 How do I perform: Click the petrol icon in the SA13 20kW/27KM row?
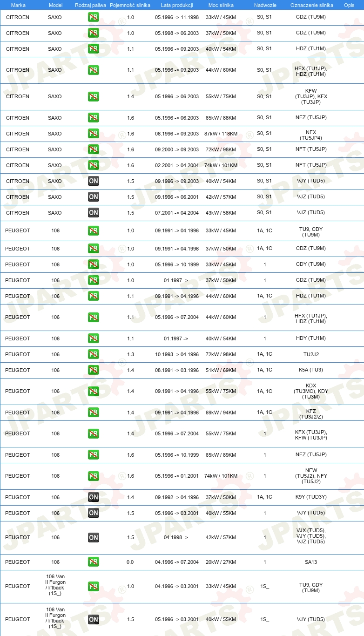pos(93,562)
